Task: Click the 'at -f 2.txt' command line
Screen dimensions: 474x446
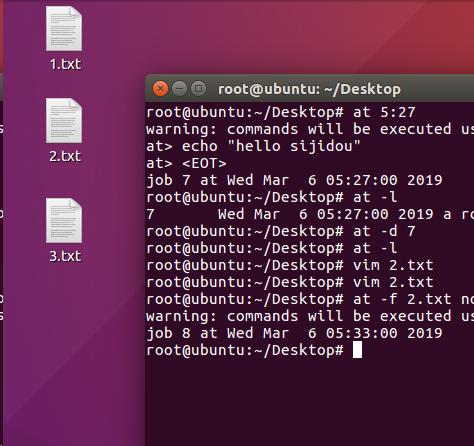Action: (x=310, y=299)
